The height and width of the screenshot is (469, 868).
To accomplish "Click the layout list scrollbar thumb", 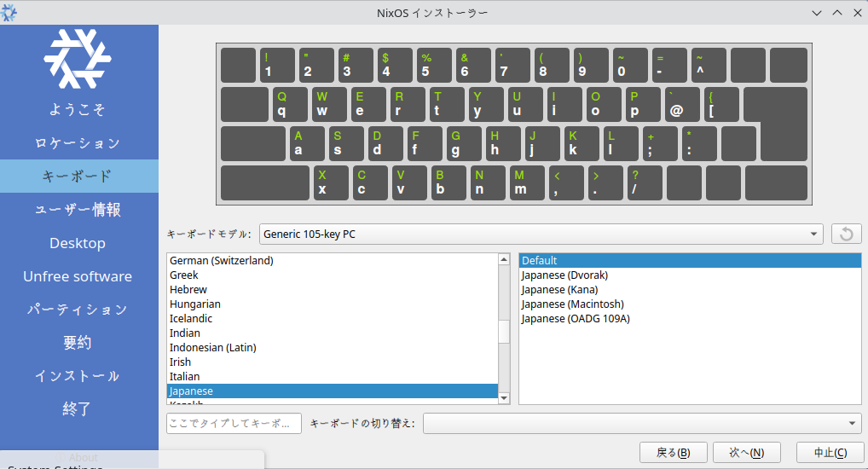I will click(x=504, y=332).
